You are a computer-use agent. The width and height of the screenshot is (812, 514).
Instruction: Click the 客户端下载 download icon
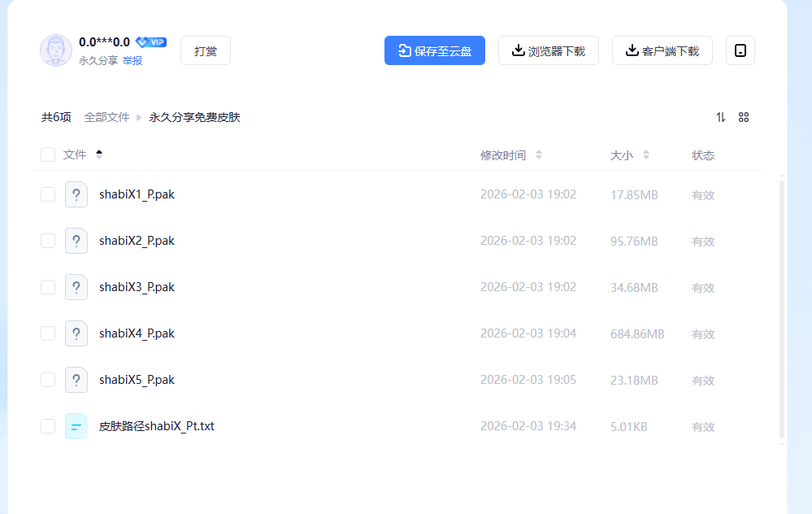coord(632,50)
